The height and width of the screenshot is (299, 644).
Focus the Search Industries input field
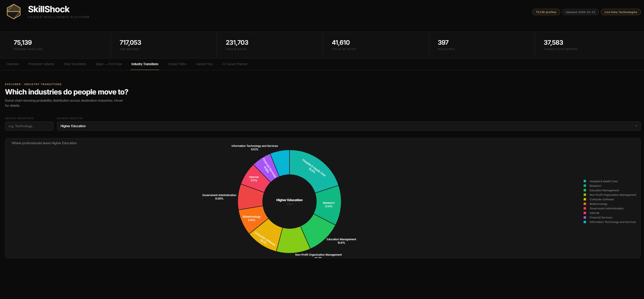click(29, 126)
